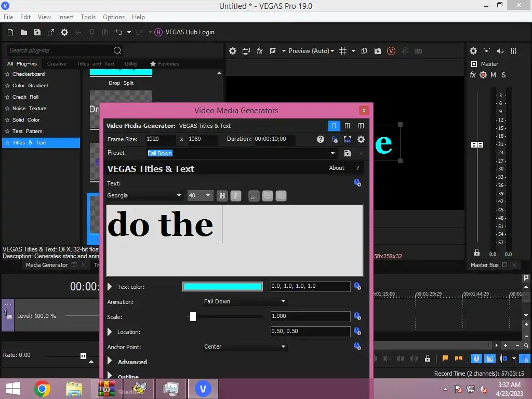This screenshot has width=532, height=399.
Task: Click Video Output FX icon in preview
Action: coord(260,51)
